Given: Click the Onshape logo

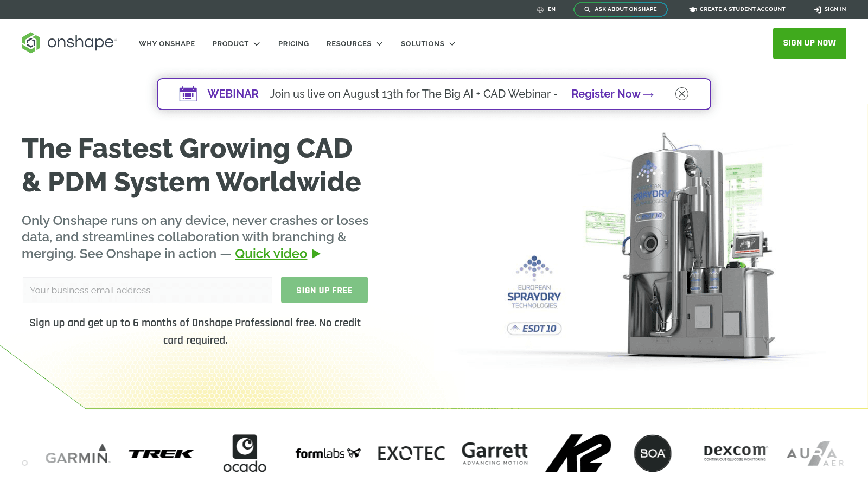Looking at the screenshot, I should 69,42.
